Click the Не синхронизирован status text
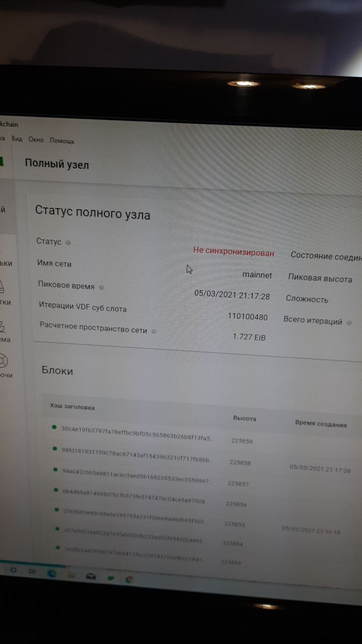Image resolution: width=362 pixels, height=644 pixels. [234, 253]
